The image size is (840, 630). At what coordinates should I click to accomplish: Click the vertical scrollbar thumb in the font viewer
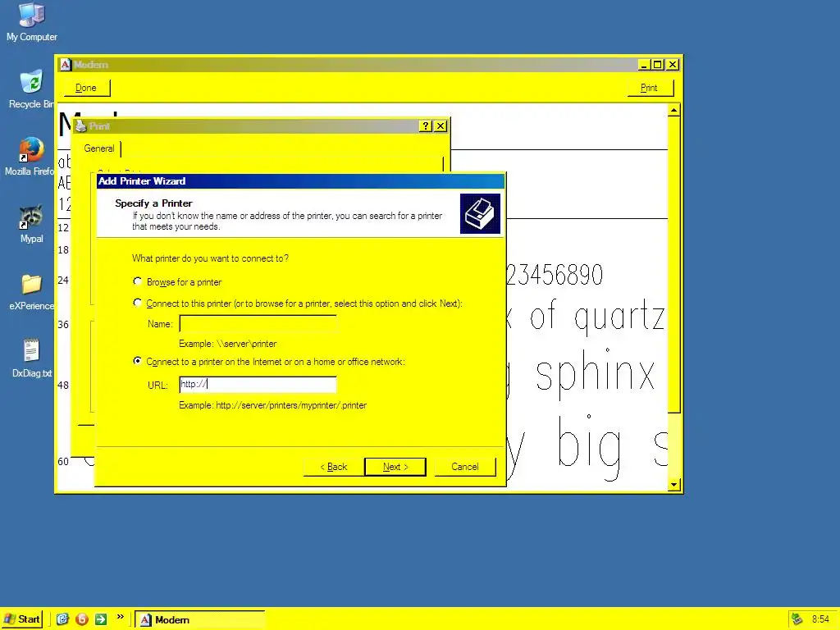tap(674, 265)
